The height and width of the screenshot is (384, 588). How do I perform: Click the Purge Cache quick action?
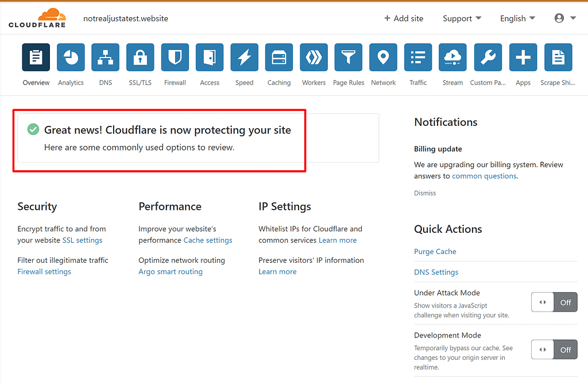tap(435, 251)
